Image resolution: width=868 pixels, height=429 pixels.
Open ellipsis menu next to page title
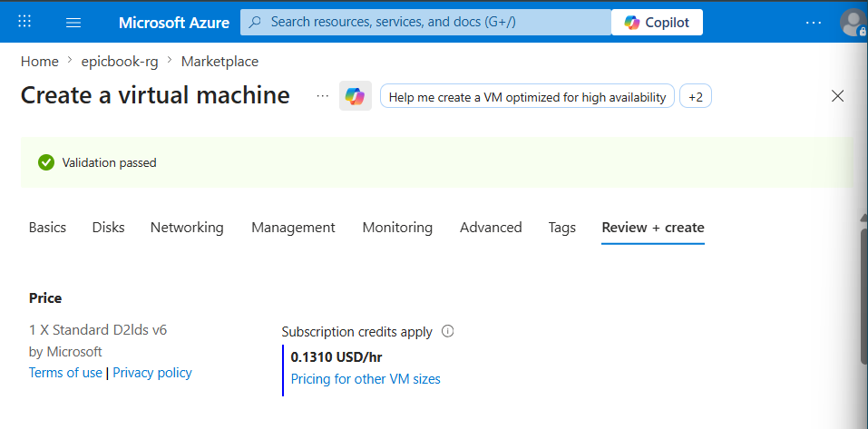point(322,96)
